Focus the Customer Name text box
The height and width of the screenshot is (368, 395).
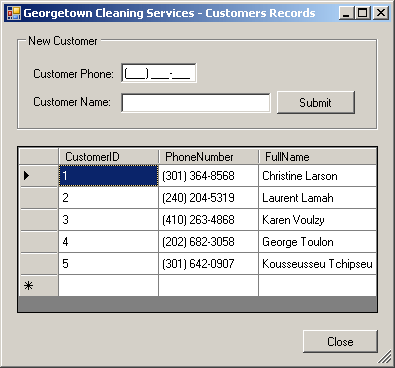click(196, 103)
